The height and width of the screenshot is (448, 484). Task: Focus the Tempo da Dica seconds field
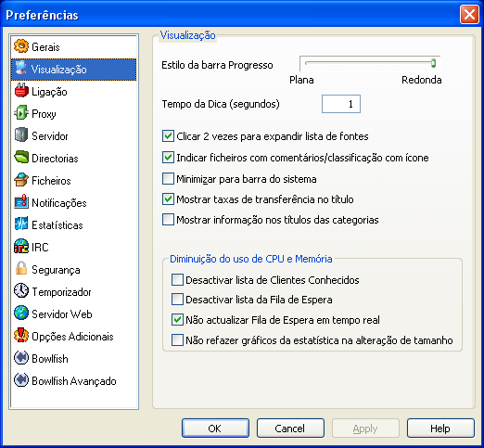(341, 104)
